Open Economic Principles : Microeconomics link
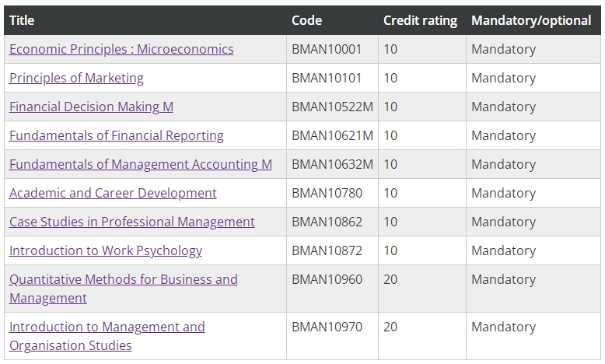Viewport: 605px width, 364px height. point(121,49)
